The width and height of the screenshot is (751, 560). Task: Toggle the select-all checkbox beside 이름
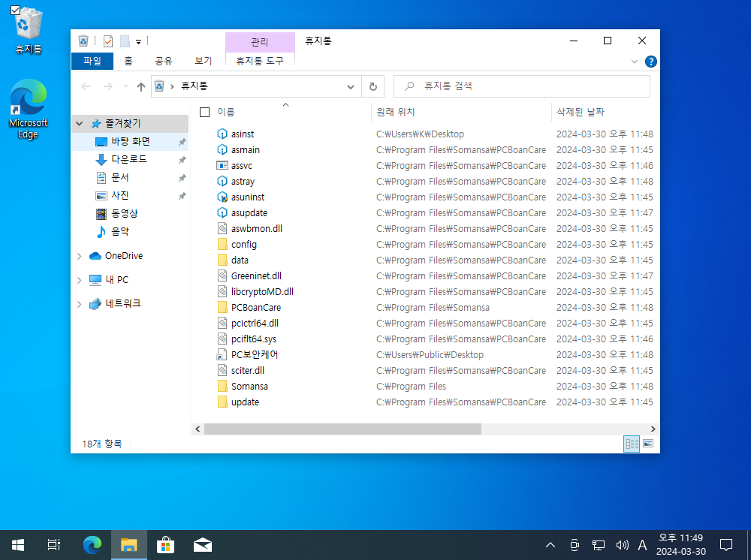204,112
